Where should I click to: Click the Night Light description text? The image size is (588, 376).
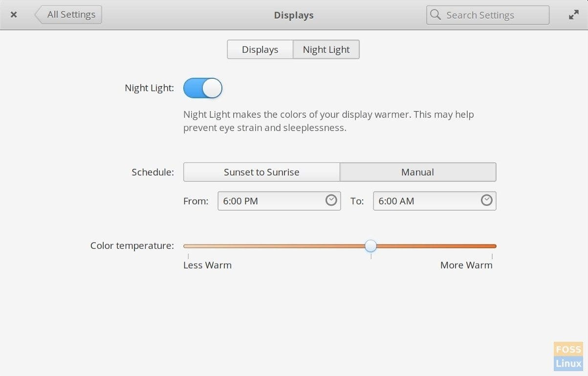point(328,121)
